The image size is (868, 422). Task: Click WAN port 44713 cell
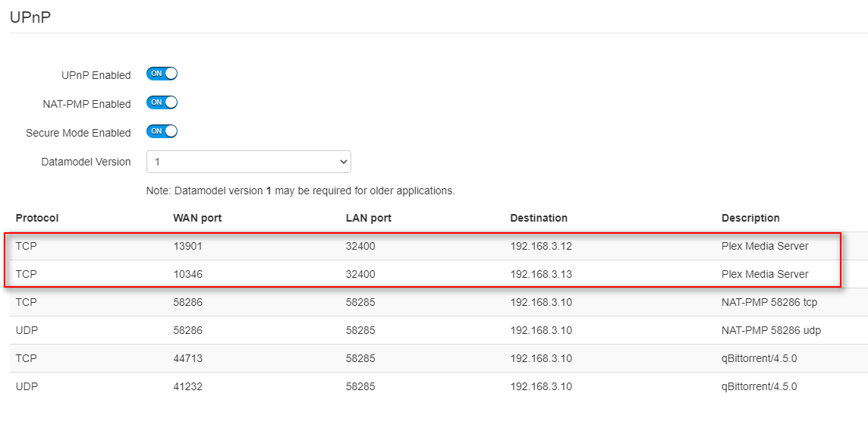coord(187,358)
